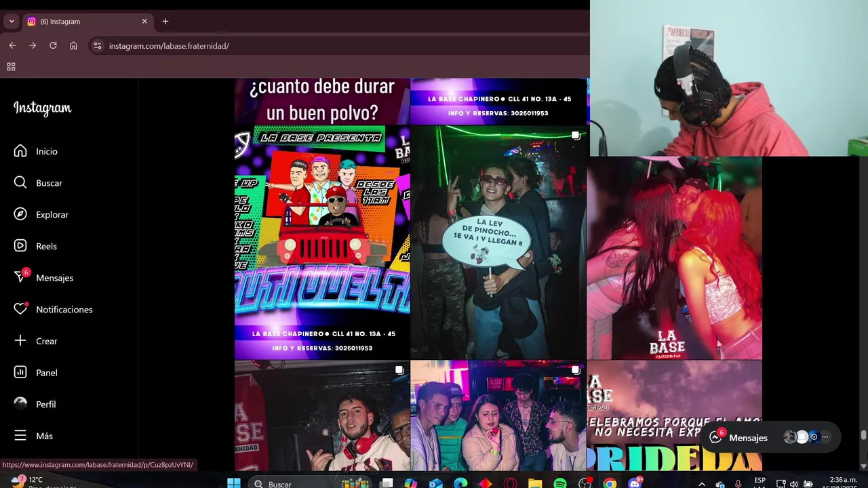
Task: Select the (6) Instagram tab
Action: tap(87, 21)
